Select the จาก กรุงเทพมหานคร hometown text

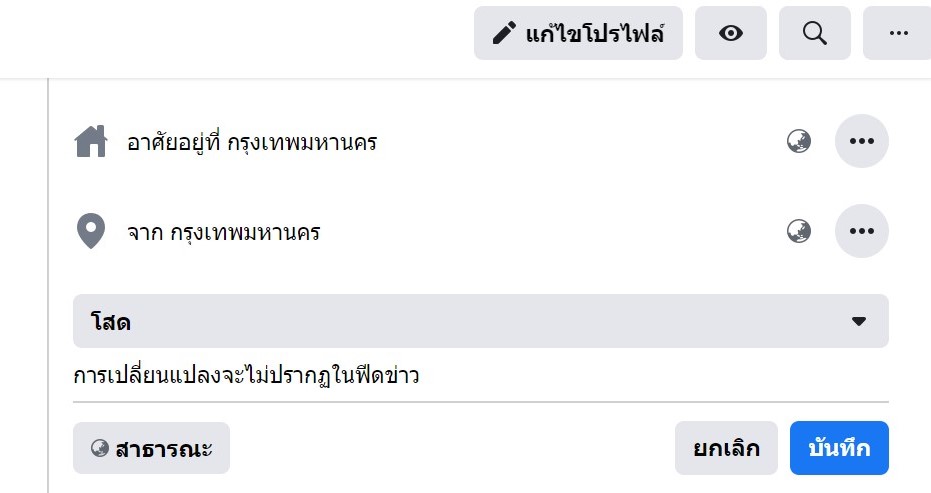click(224, 232)
